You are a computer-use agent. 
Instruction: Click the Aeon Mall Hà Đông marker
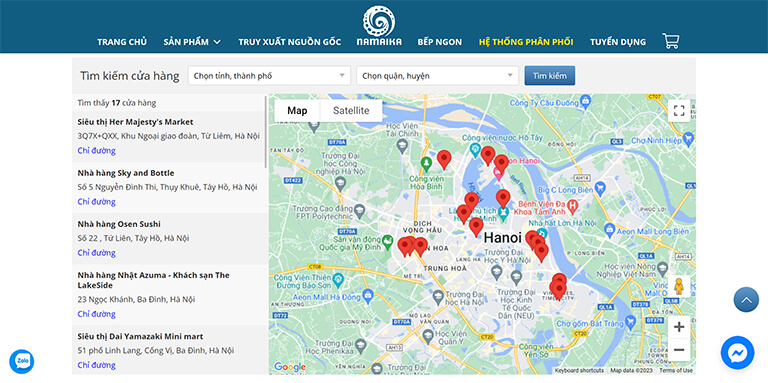coord(369,296)
